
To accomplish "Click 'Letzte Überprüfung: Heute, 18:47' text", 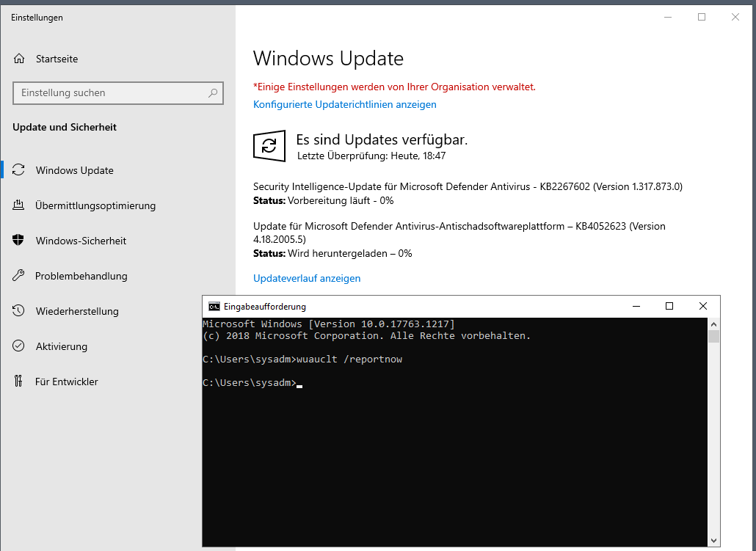I will (x=371, y=156).
